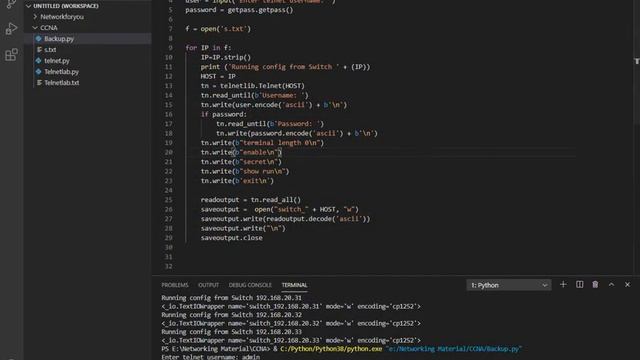This screenshot has height=360, width=640.
Task: Click the password = getpass.getpass() line
Action: pos(239,10)
